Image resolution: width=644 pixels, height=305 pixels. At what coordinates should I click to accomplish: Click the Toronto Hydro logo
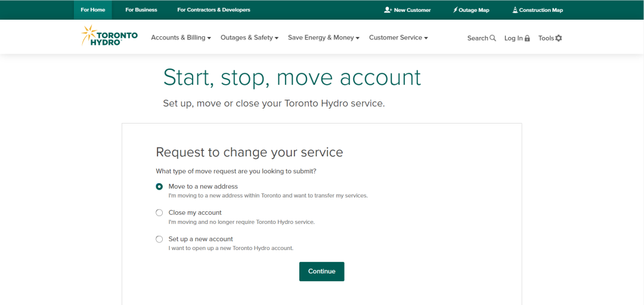pos(109,35)
